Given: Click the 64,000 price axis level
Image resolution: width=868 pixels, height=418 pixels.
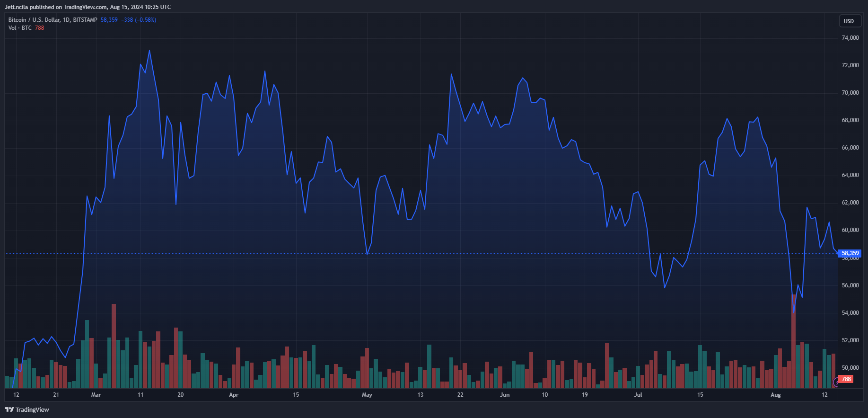Looking at the screenshot, I should tap(850, 175).
